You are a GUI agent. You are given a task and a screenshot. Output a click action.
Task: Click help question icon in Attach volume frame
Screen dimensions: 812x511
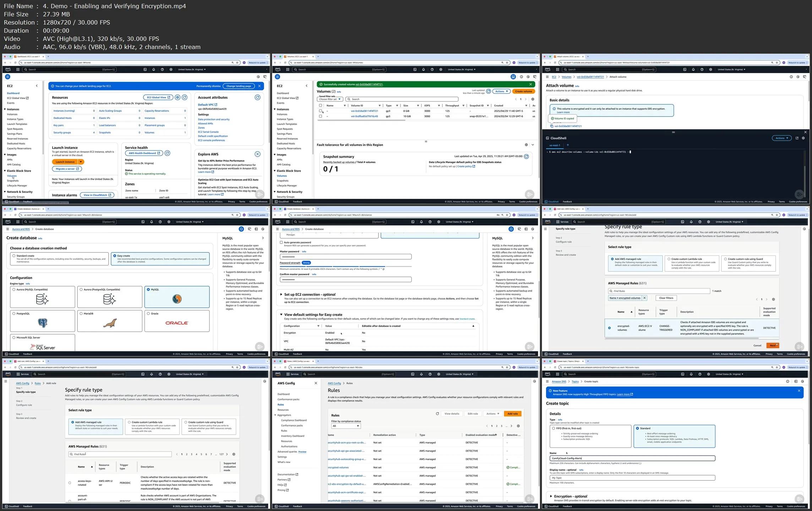click(702, 70)
